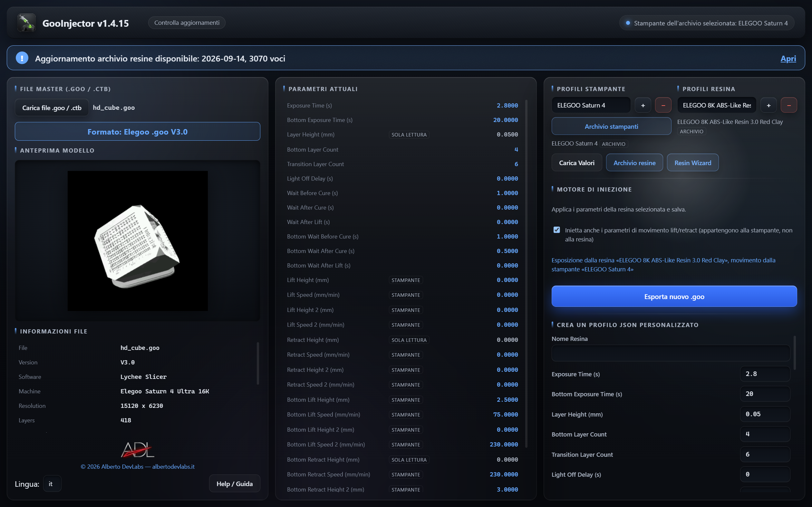812x507 pixels.
Task: Click the hd_cube model preview thumbnail
Action: coord(138,241)
